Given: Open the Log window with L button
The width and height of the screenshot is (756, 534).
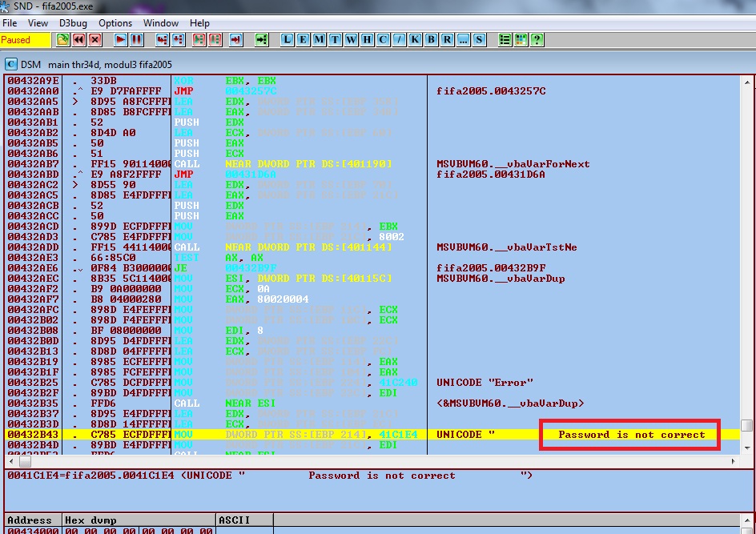Looking at the screenshot, I should click(288, 39).
